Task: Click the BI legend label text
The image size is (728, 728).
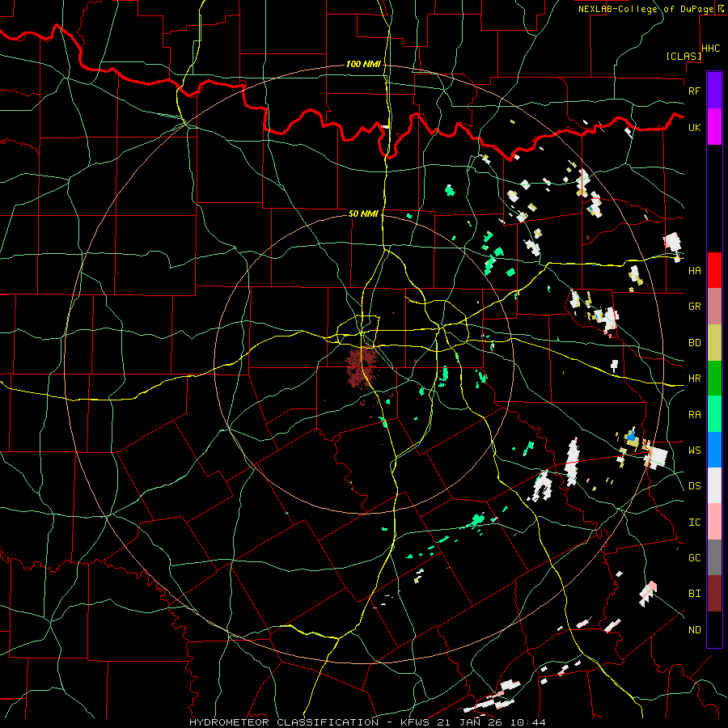Action: (x=694, y=594)
